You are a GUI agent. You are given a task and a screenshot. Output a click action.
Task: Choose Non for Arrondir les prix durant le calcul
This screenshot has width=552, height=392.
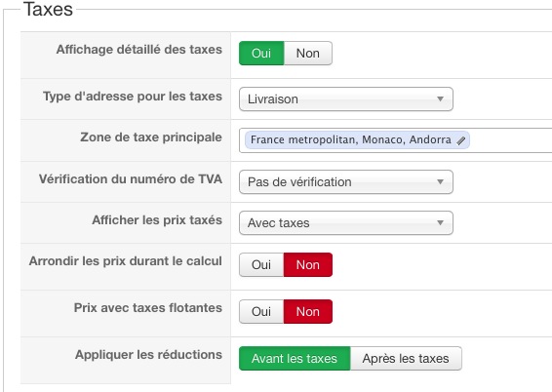coord(308,264)
